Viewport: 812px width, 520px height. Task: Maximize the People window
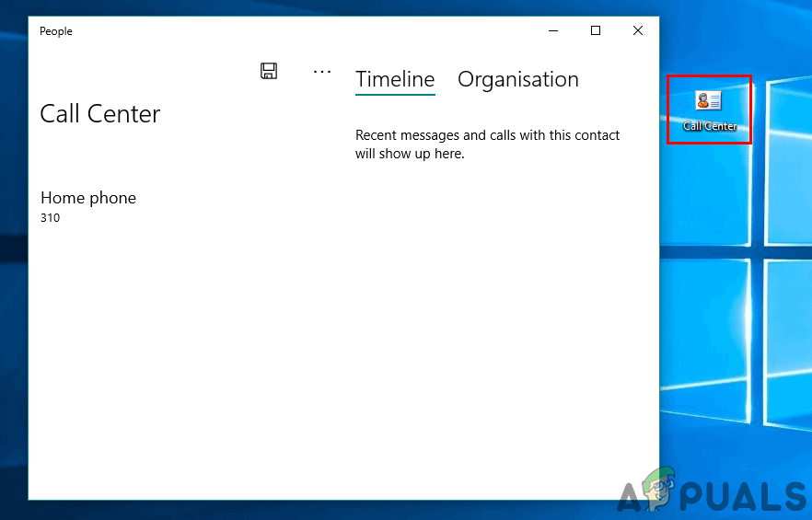596,30
